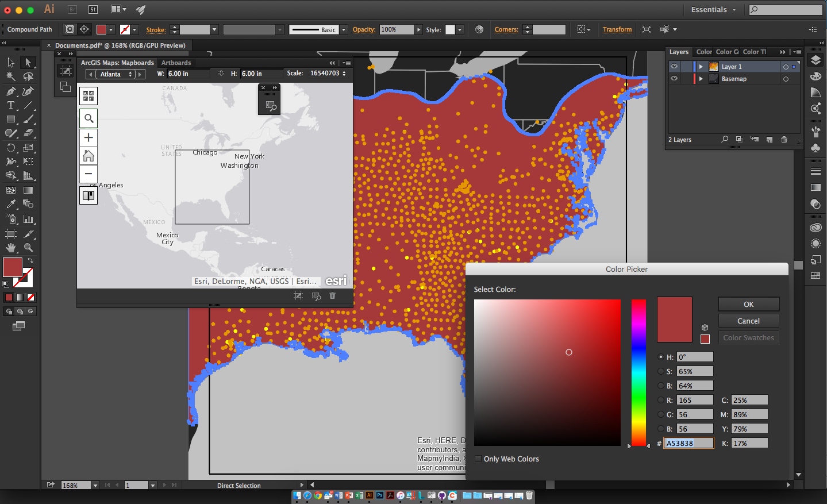827x504 pixels.
Task: Open the Essentials workspace dropdown
Action: 713,10
